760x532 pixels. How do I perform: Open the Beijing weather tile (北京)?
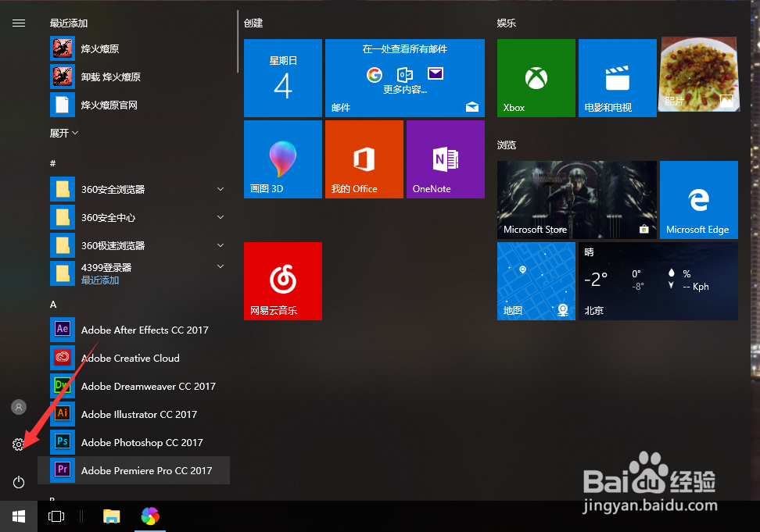(x=658, y=281)
